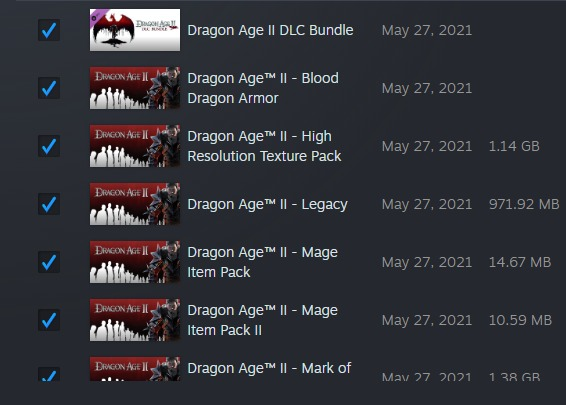Select the Blood Dragon Armor DLC name
Viewport: 566px width, 405px height.
pos(263,88)
